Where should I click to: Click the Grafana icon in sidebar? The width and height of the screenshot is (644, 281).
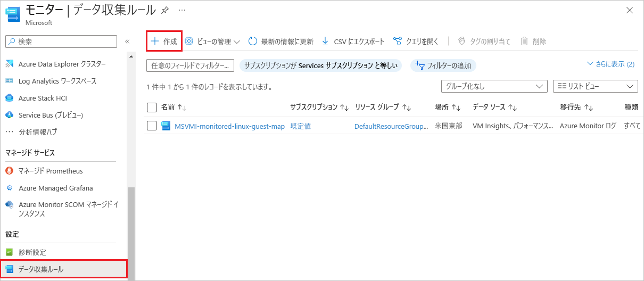(9, 188)
